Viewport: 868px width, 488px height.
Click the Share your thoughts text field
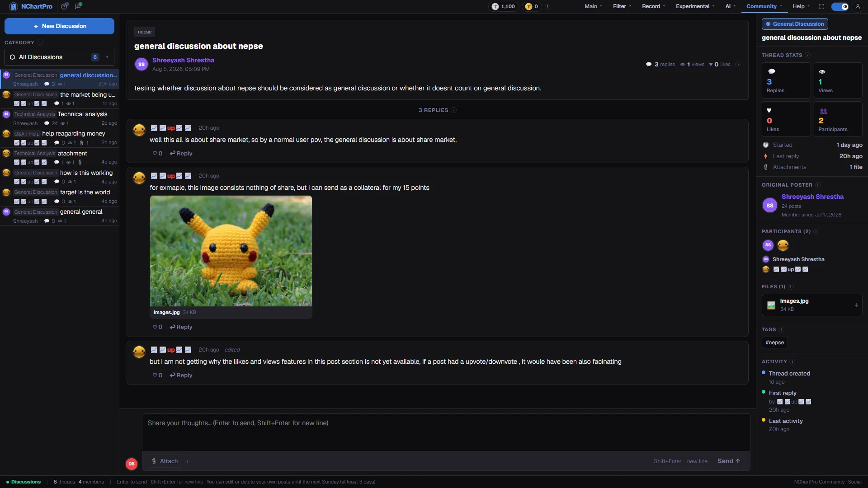coord(446,432)
